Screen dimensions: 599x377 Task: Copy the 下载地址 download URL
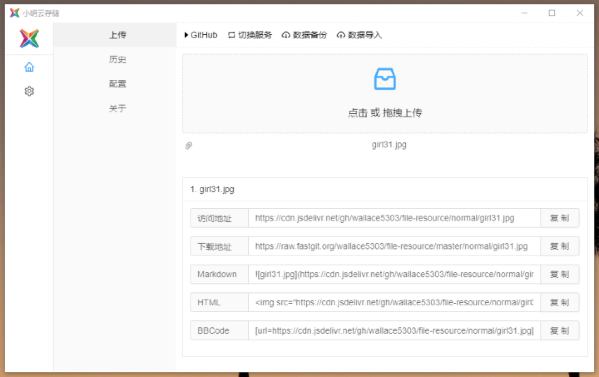tap(560, 246)
